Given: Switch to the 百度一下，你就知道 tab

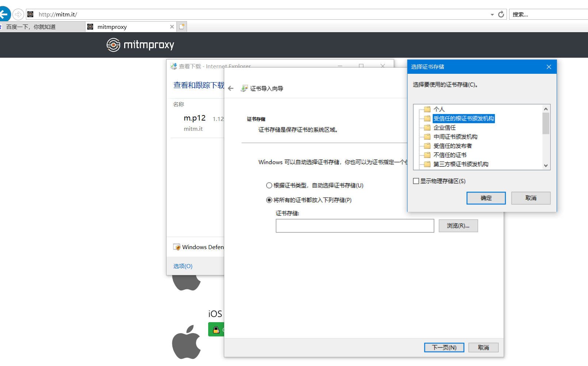Looking at the screenshot, I should [42, 27].
